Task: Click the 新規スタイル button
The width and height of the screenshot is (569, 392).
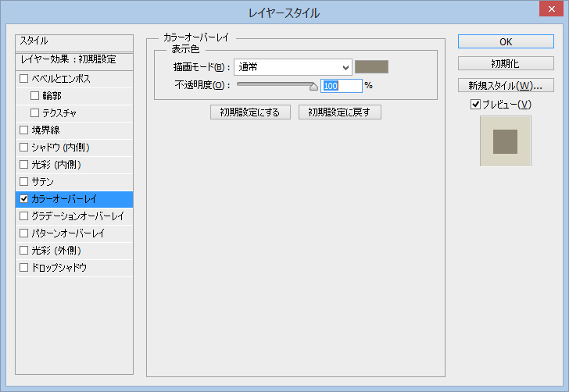Action: [506, 85]
